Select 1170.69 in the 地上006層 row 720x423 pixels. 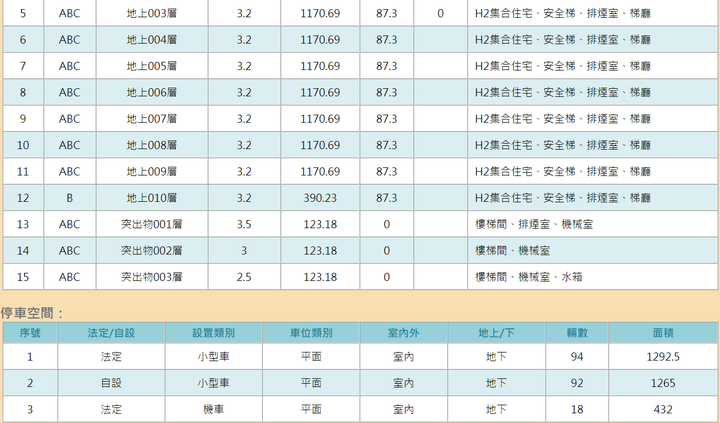[x=320, y=92]
